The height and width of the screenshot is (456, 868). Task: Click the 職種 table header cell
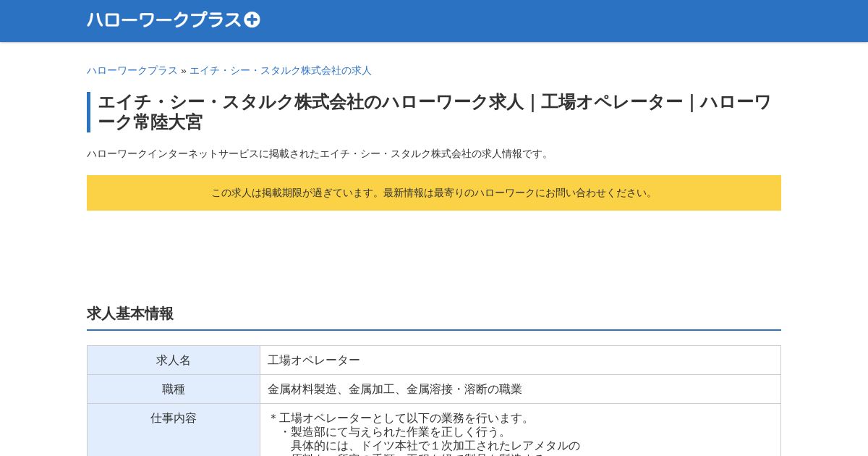point(174,389)
